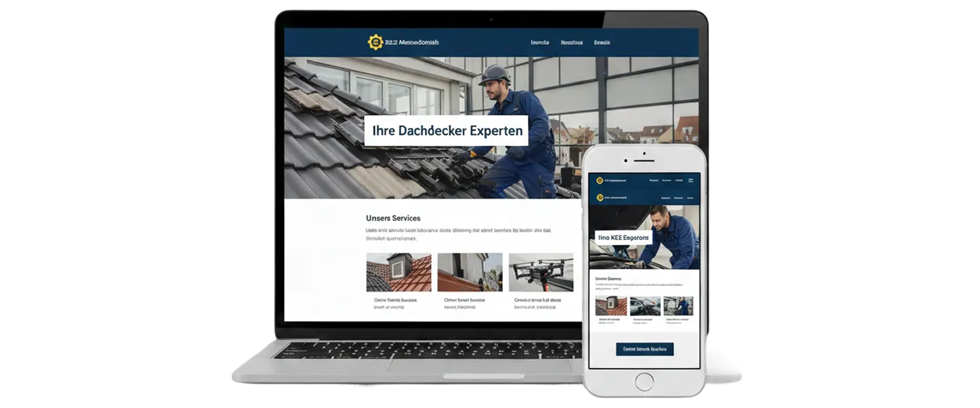Open the red roof dormer service thumbnail
This screenshot has height=408, width=980.
click(399, 272)
